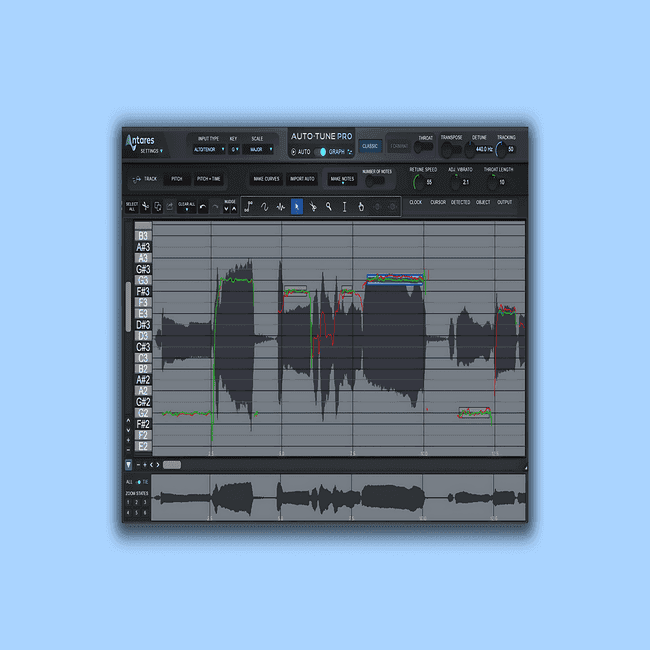Click the Antares logo
Viewport: 650px width, 650px height.
tap(140, 141)
